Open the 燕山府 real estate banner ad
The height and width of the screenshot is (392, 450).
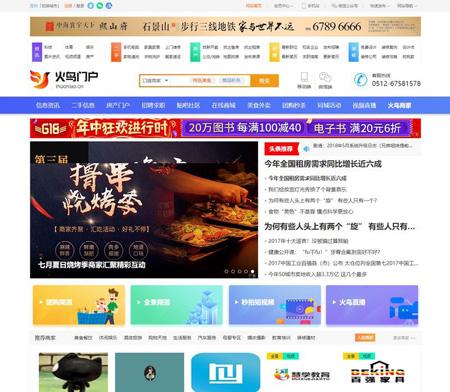(225, 26)
